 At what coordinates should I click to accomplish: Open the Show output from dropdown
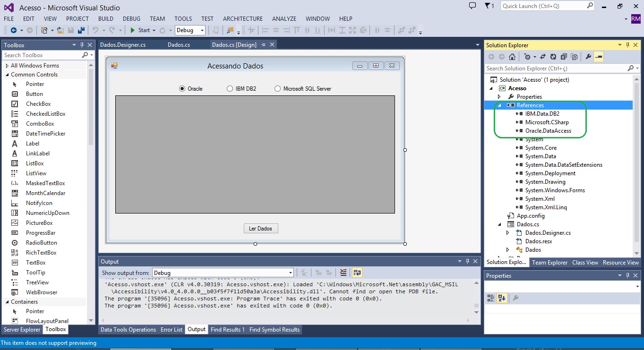click(223, 273)
